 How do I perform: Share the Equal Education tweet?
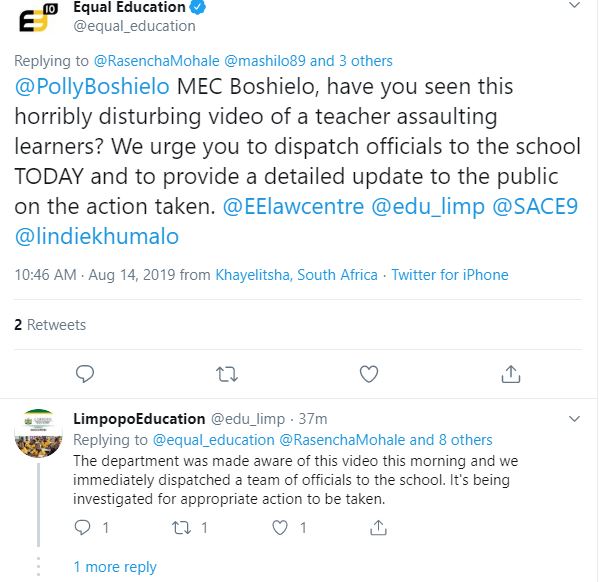[511, 374]
